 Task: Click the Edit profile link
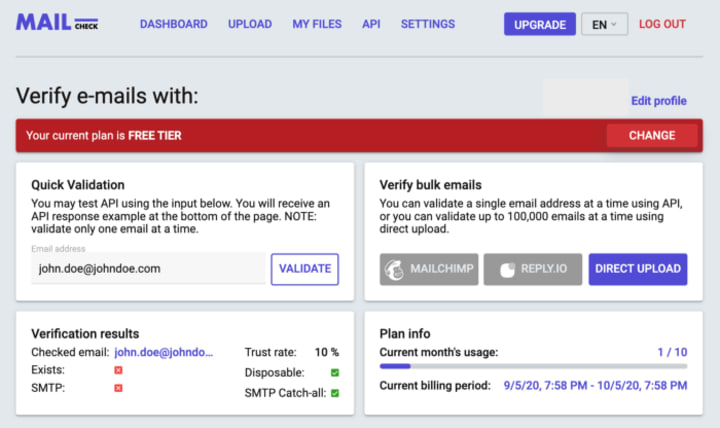point(658,101)
